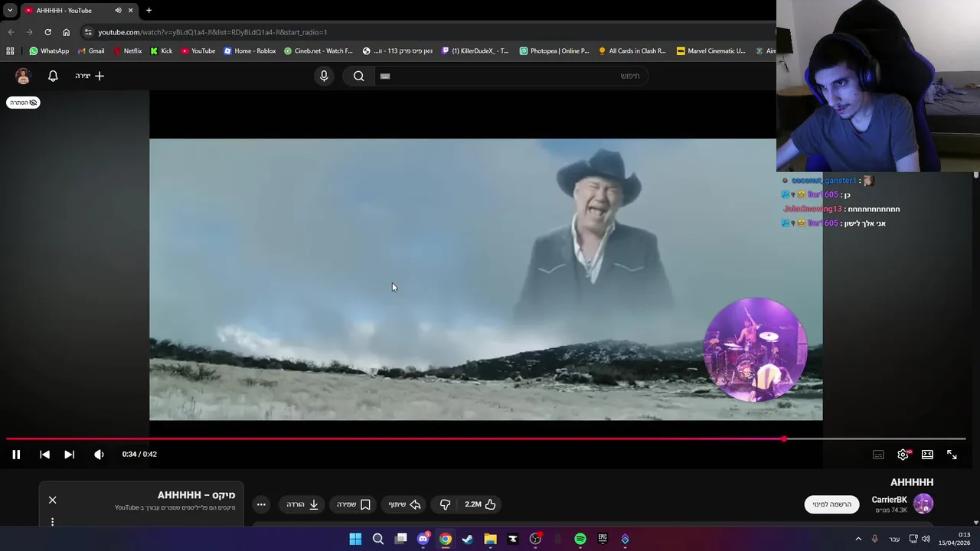The width and height of the screenshot is (980, 551).
Task: Open CarrierBK channel avatar
Action: (x=923, y=504)
